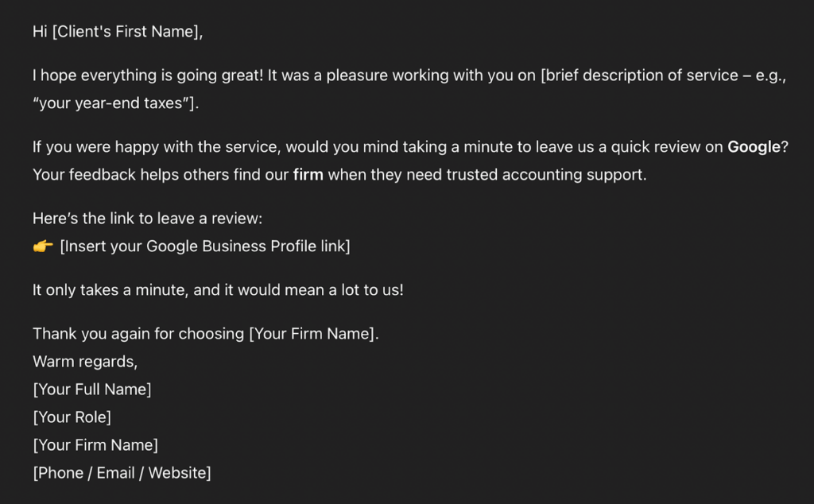Click the greeting word "Hi"
This screenshot has width=814, height=504.
click(40, 32)
